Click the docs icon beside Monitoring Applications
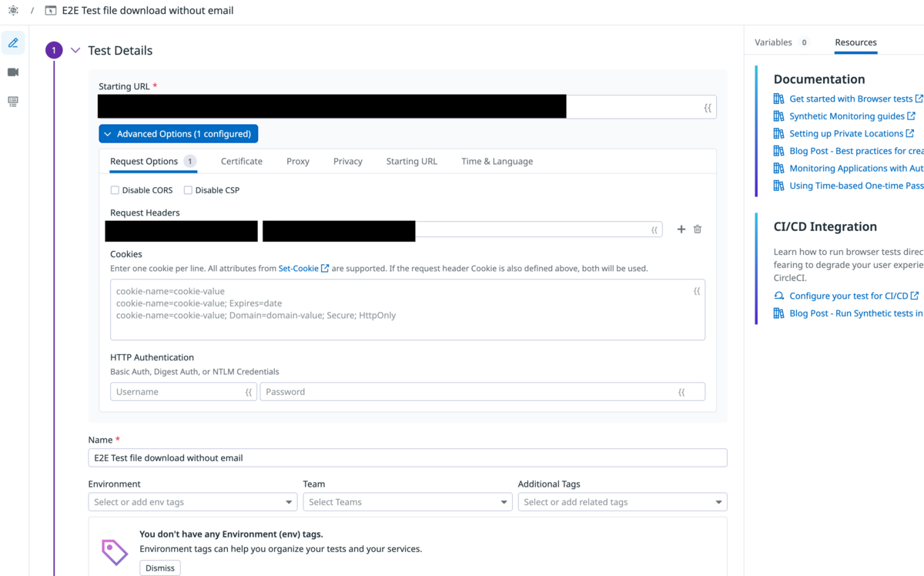This screenshot has width=924, height=576. [779, 168]
